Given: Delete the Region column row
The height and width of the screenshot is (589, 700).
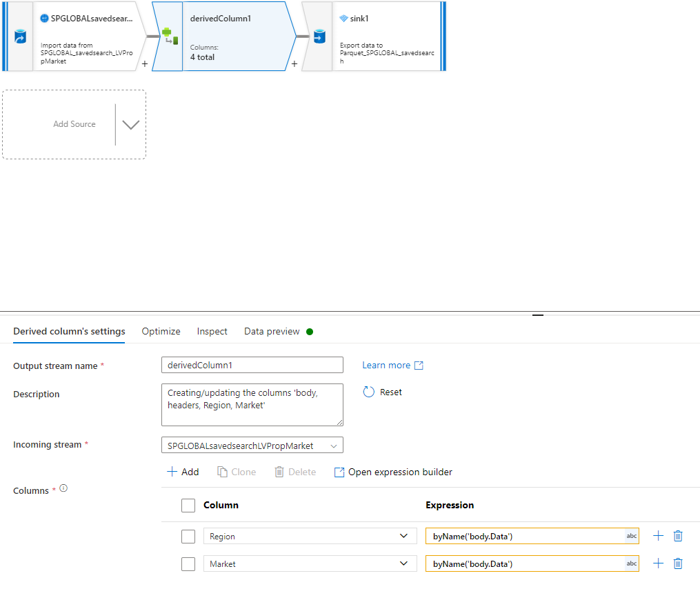Looking at the screenshot, I should 678,536.
